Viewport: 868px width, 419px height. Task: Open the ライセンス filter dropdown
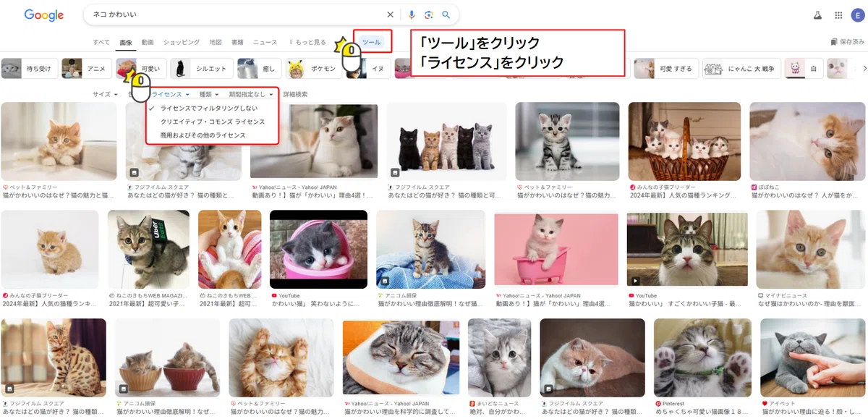click(x=171, y=94)
